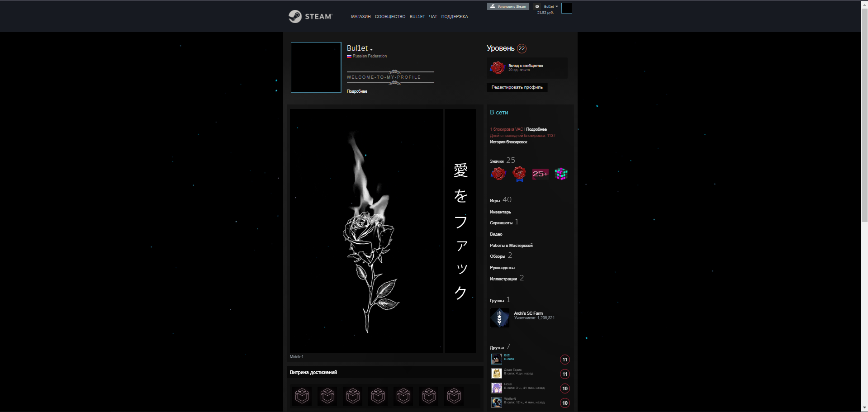
Task: Click first empty achievement showcase slot
Action: (302, 396)
